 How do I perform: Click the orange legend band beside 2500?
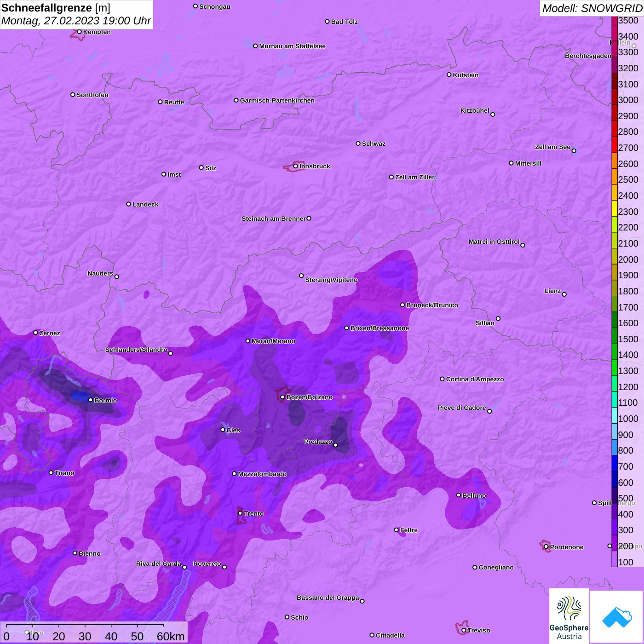pos(615,176)
